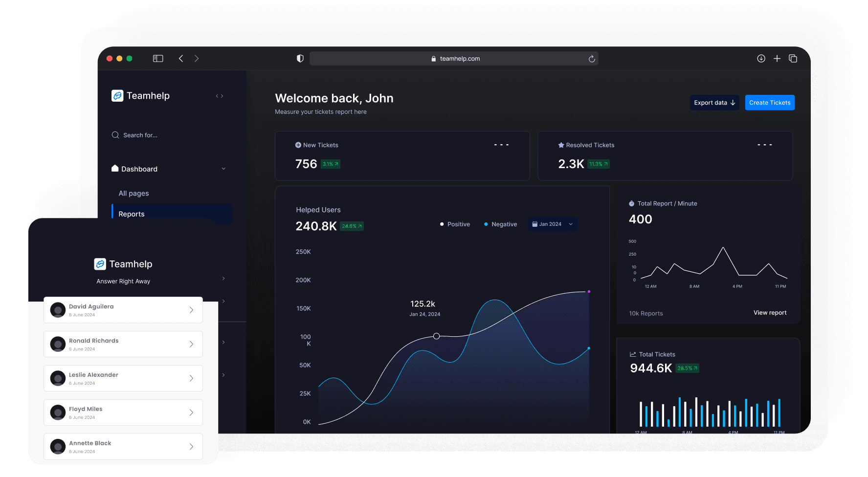Go back with the browser back arrow

pyautogui.click(x=181, y=59)
